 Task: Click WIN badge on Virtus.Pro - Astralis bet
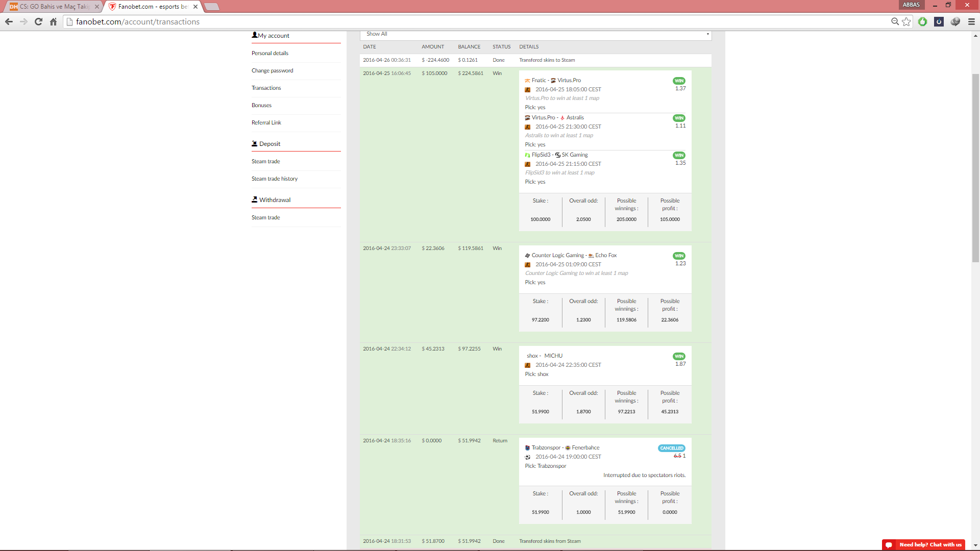click(x=679, y=118)
